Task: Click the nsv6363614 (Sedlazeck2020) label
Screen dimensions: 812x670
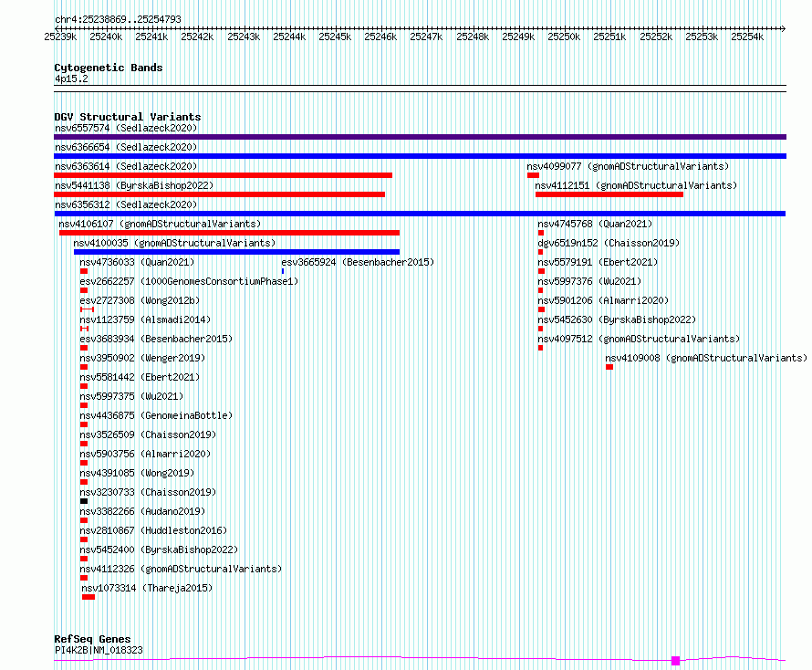Action: (x=126, y=166)
